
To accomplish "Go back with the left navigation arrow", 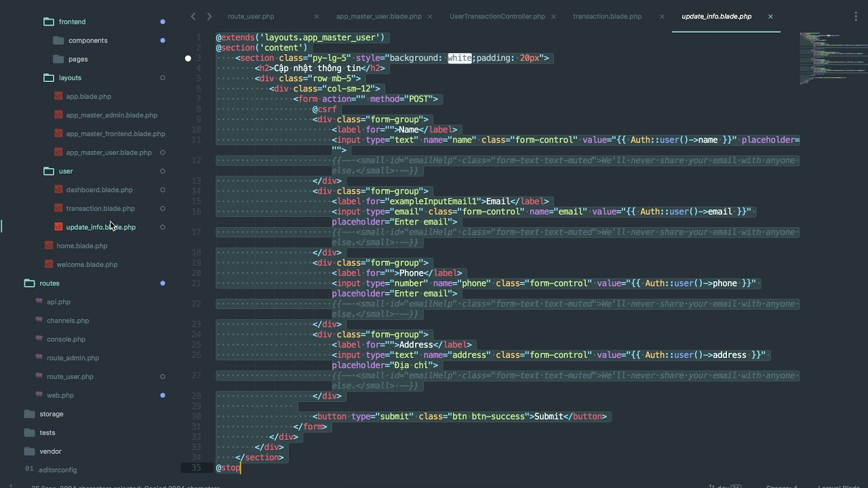I will tap(193, 16).
